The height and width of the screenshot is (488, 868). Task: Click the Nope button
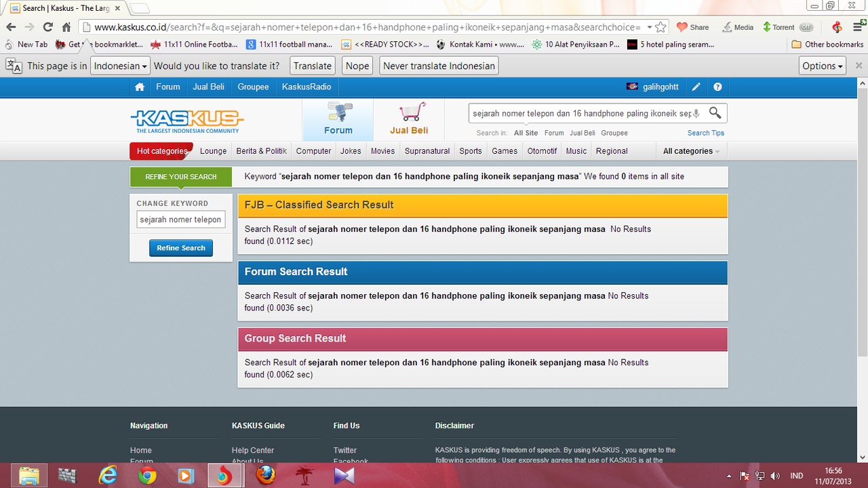click(x=357, y=66)
